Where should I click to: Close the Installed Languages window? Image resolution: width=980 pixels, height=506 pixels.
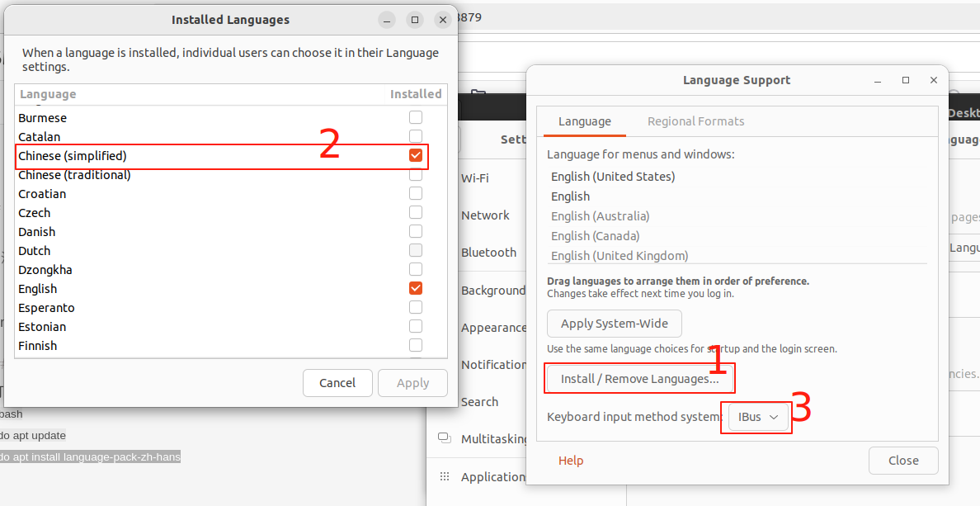(443, 20)
